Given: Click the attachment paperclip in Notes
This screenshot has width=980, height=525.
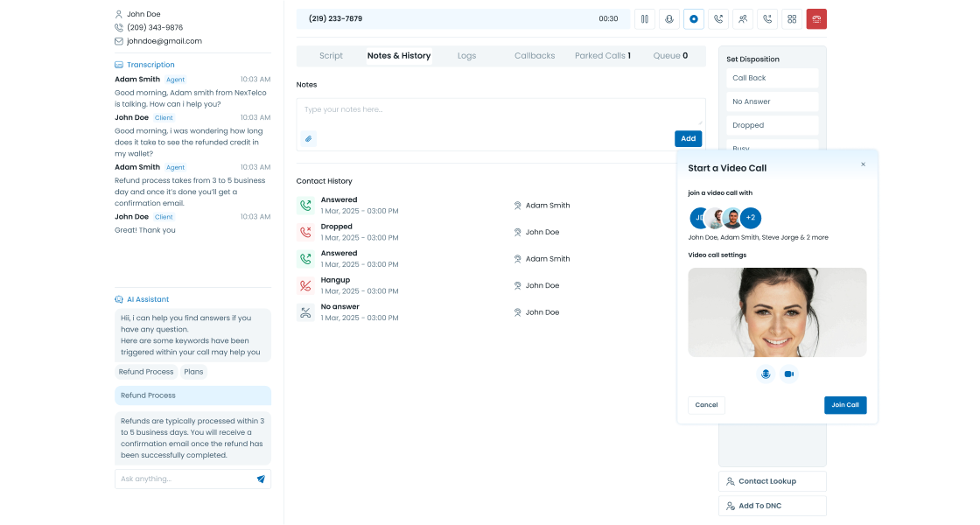Looking at the screenshot, I should [x=308, y=138].
